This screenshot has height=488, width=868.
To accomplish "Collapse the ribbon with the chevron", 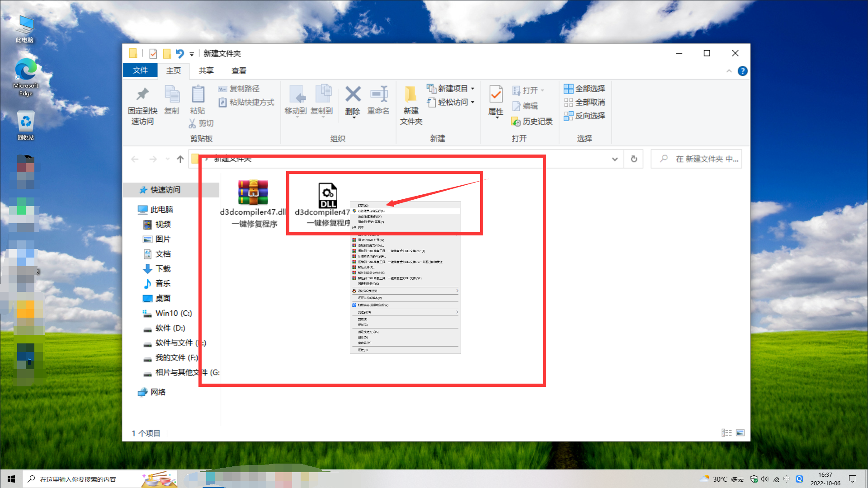I will coord(729,71).
